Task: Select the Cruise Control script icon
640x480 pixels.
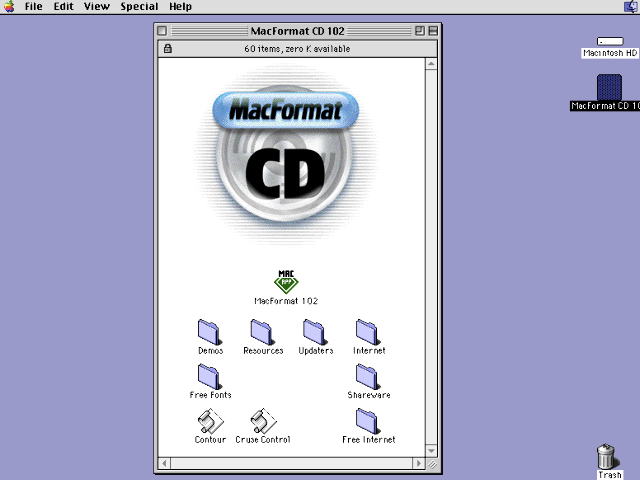Action: (x=263, y=421)
